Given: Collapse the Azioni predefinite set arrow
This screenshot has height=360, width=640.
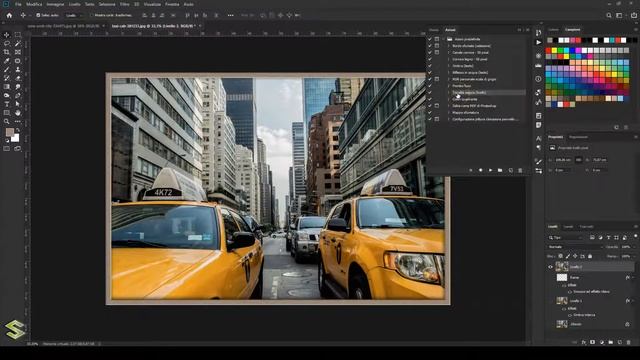Looking at the screenshot, I should [x=444, y=39].
